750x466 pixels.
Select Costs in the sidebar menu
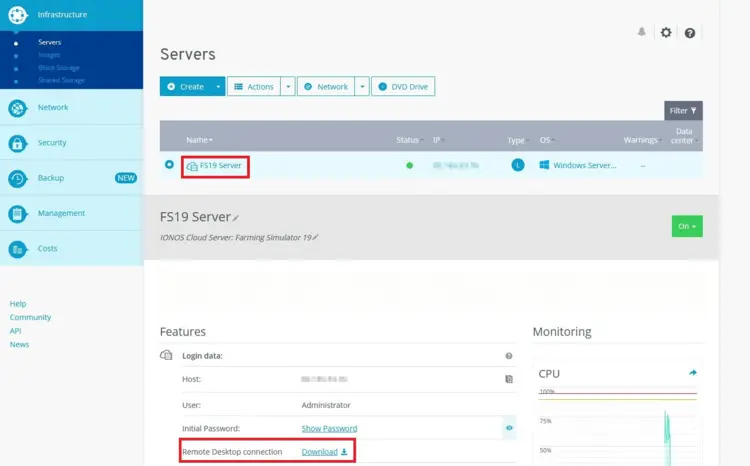[50, 249]
